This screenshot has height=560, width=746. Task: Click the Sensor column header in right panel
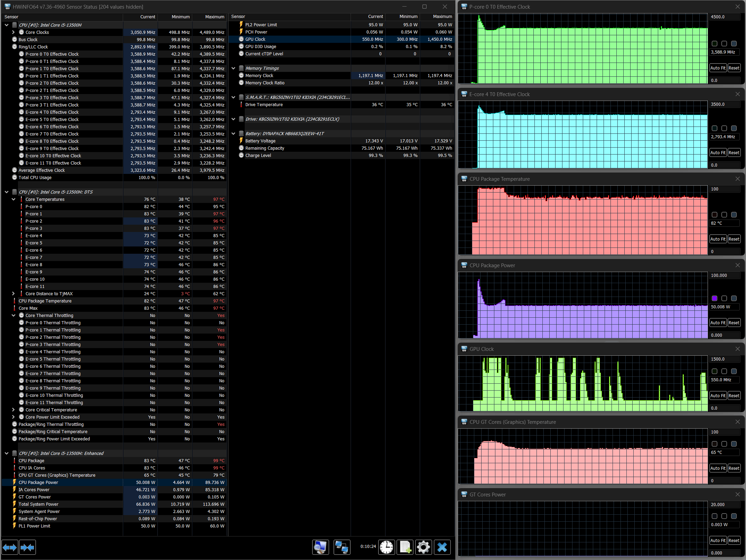238,17
